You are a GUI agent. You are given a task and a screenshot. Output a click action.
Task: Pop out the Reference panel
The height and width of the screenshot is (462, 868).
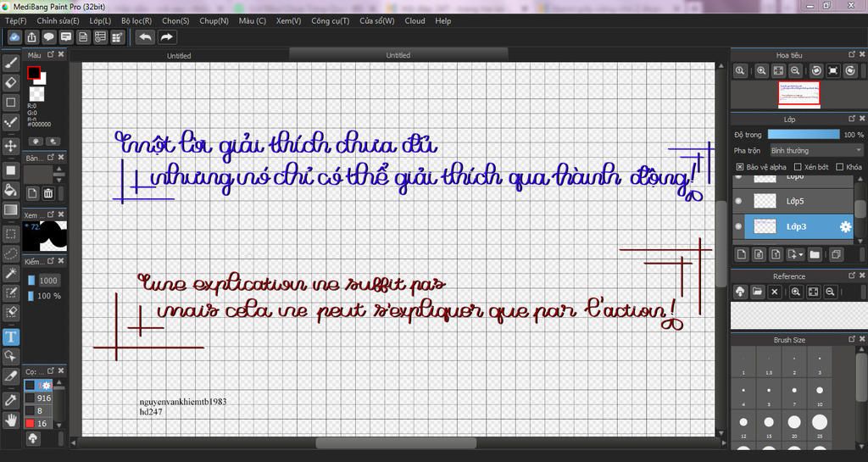[x=853, y=276]
